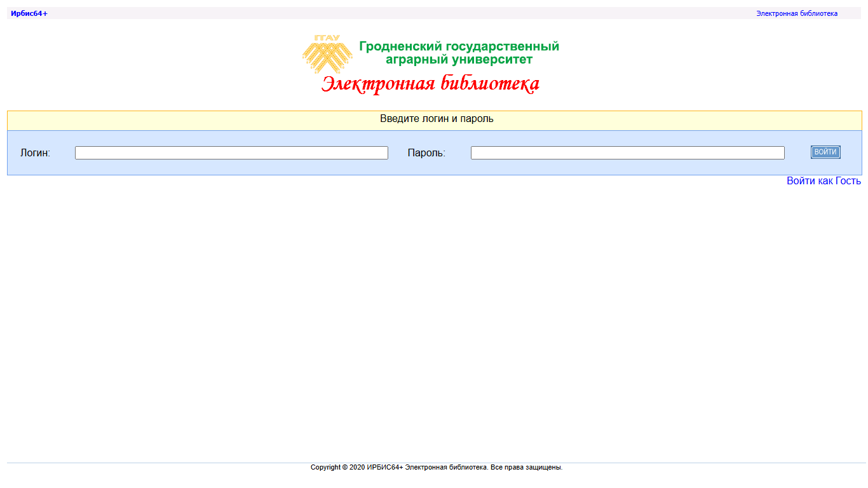The image size is (868, 488).
Task: Click the Введите логин и пароль message
Action: pos(437,119)
